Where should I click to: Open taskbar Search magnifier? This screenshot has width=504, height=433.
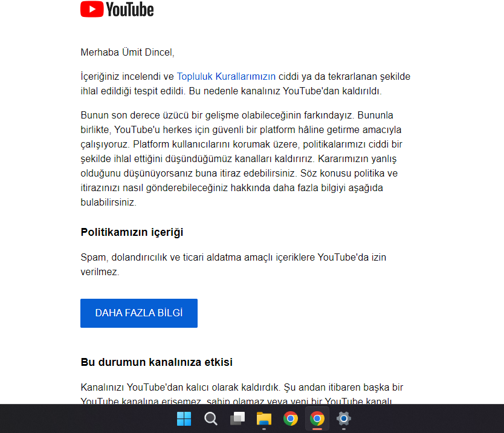[x=210, y=418]
